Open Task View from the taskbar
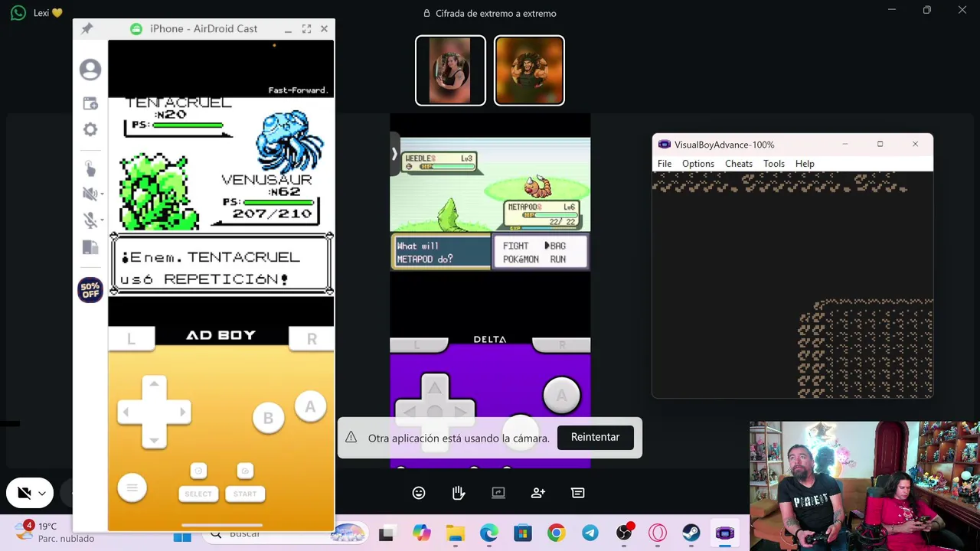The width and height of the screenshot is (980, 551). tap(387, 533)
